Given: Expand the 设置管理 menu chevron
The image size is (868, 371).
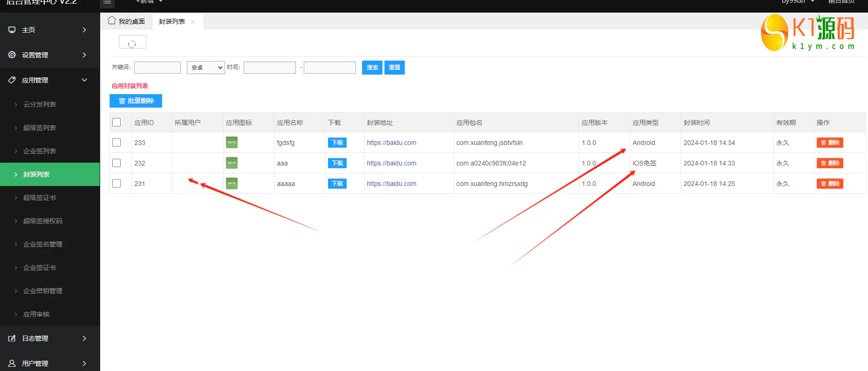Looking at the screenshot, I should pyautogui.click(x=84, y=55).
